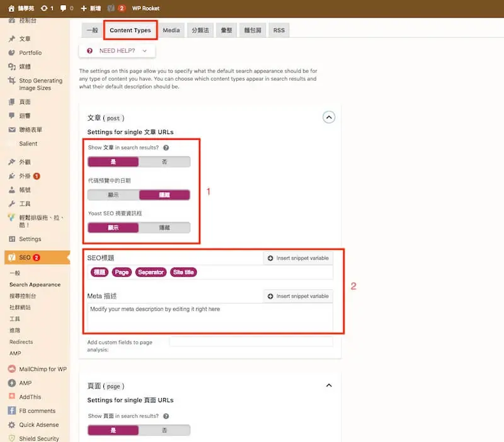Open 社群網站 in SEO submenu
Screen dimensions: 504x442
point(20,307)
